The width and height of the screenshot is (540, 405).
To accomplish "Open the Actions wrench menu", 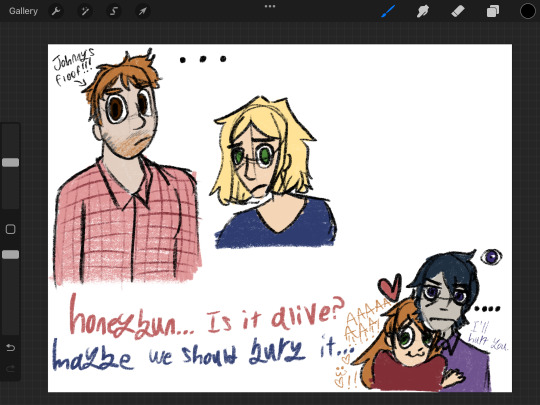I will (56, 11).
